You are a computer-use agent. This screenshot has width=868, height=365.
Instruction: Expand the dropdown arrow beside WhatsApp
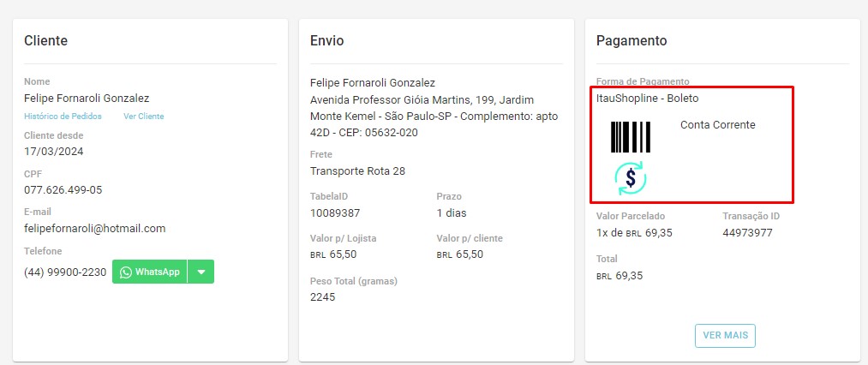tap(201, 272)
